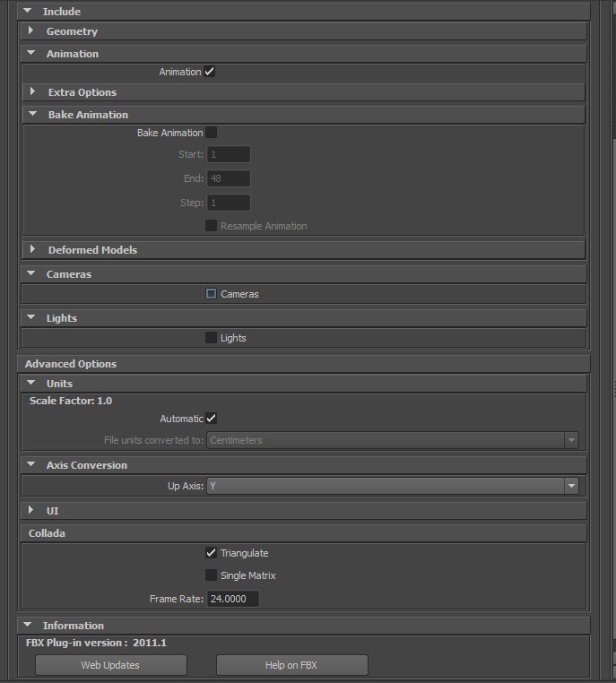Screen dimensions: 616x683
Task: Click the Web Updates button
Action: (110, 665)
